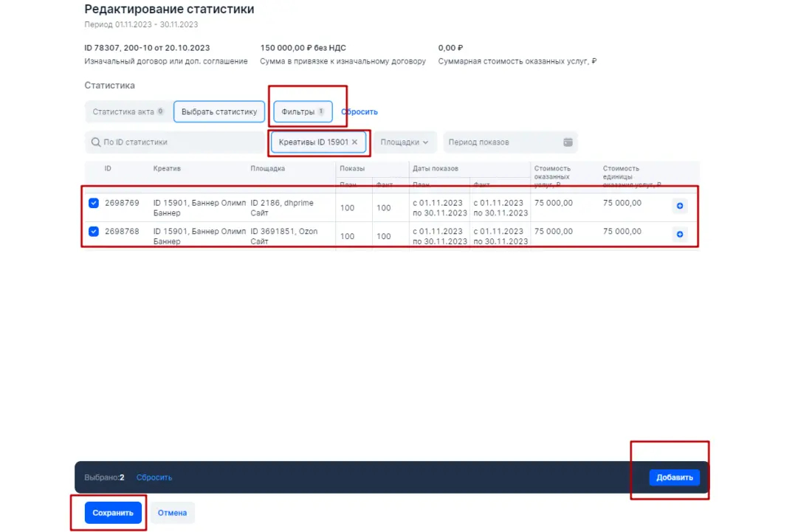
Task: Save changes with the Сохранить button
Action: (113, 513)
